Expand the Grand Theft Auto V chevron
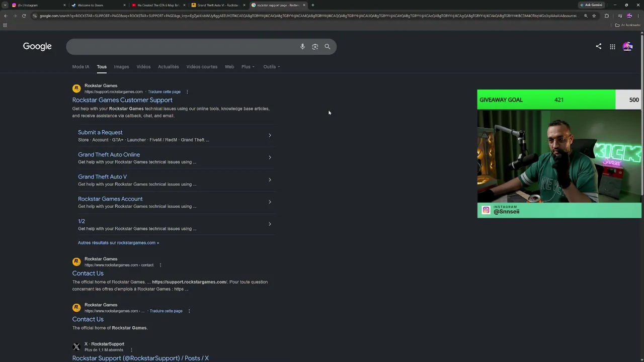The image size is (644, 362). pyautogui.click(x=270, y=179)
